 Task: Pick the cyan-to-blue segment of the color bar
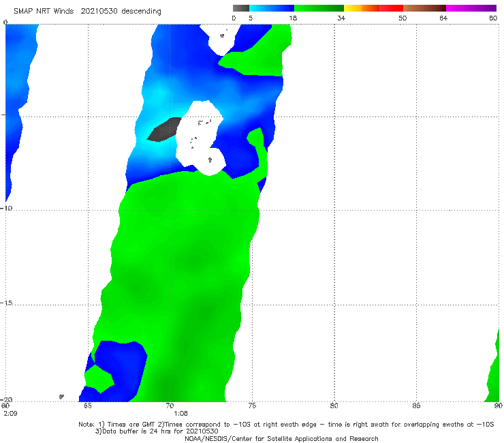tap(272, 8)
